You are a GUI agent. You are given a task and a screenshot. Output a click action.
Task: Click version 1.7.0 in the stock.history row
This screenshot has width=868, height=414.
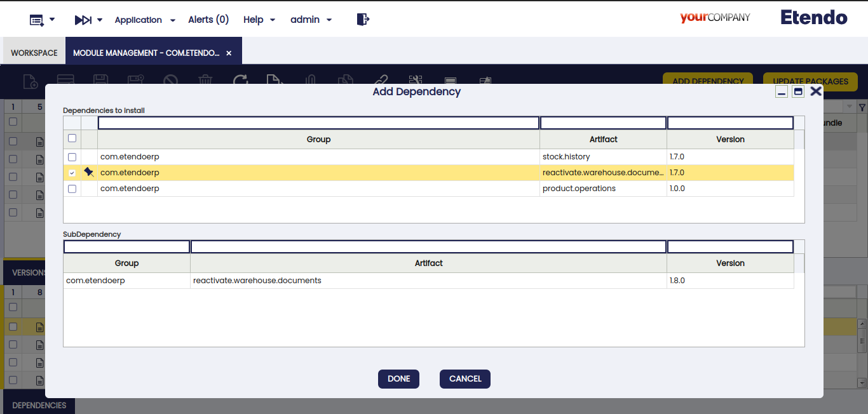click(x=730, y=157)
